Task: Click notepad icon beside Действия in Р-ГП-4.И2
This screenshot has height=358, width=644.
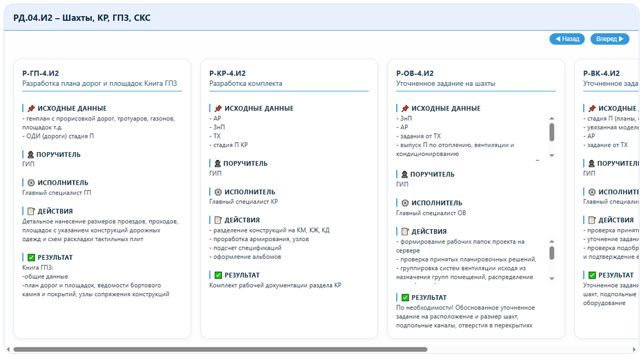Action: point(31,211)
